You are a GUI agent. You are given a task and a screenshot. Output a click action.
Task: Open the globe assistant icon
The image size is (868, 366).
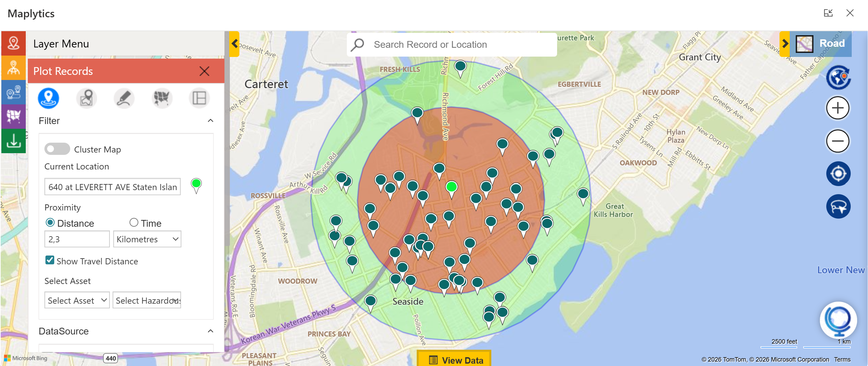838,320
